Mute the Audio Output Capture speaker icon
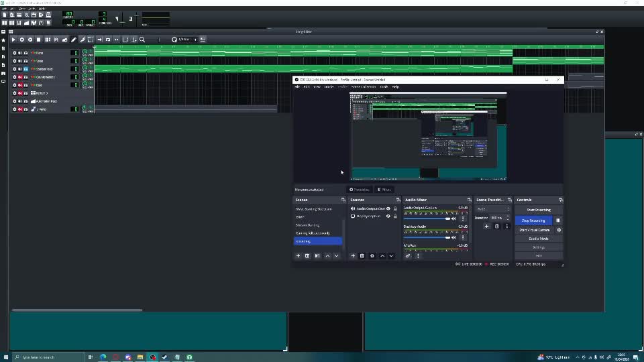 pyautogui.click(x=453, y=219)
